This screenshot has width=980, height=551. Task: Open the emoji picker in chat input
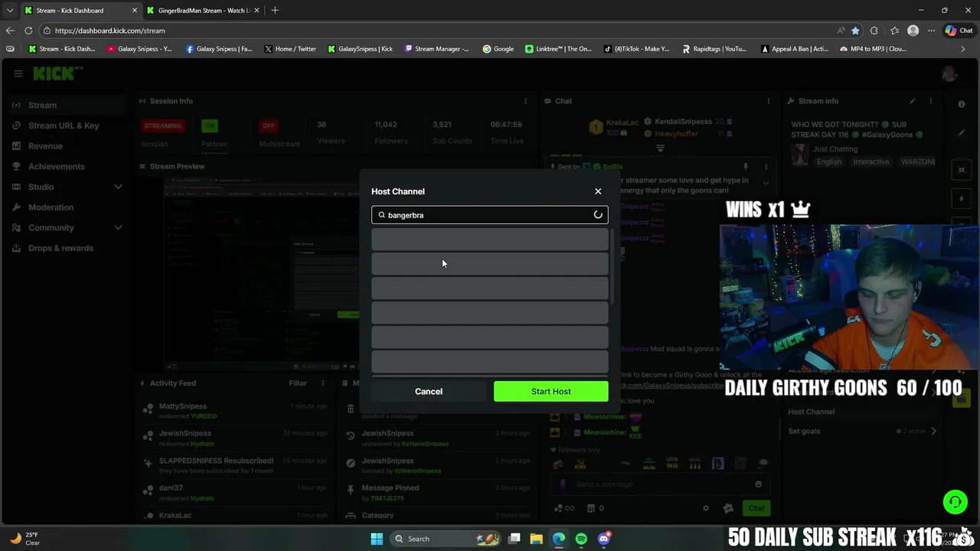pyautogui.click(x=758, y=484)
